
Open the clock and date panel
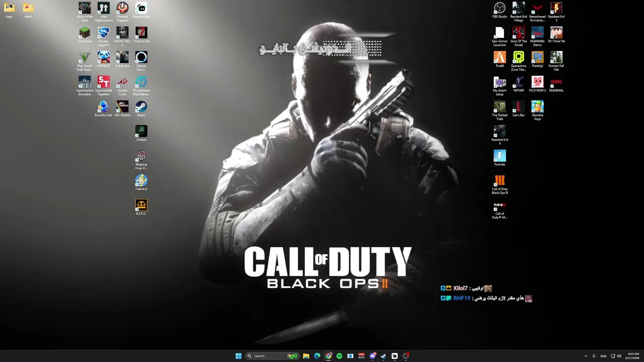point(632,356)
